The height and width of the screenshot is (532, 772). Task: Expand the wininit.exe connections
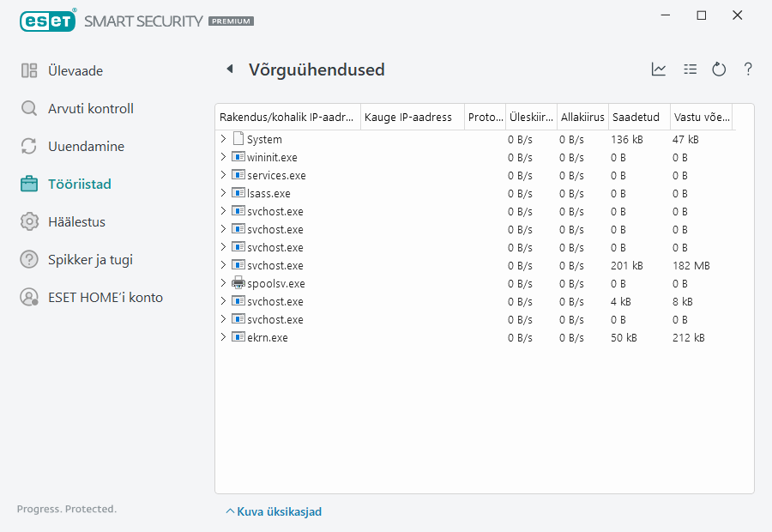223,157
